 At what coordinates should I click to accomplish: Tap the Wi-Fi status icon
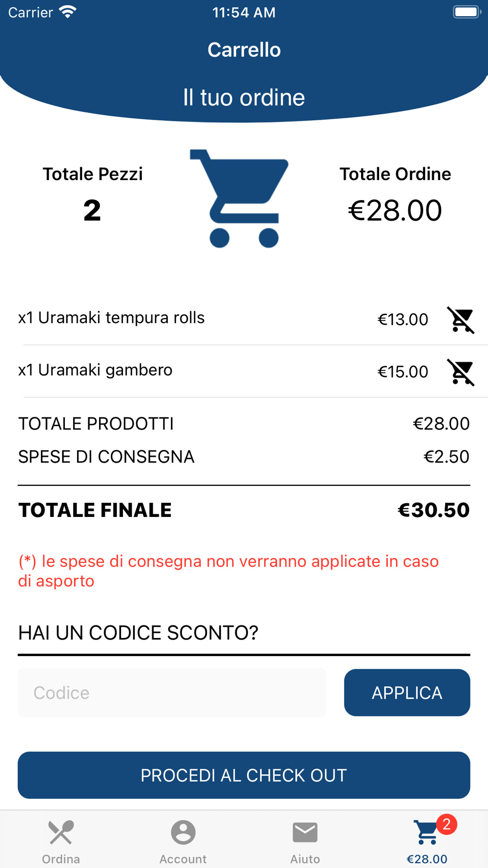[68, 12]
